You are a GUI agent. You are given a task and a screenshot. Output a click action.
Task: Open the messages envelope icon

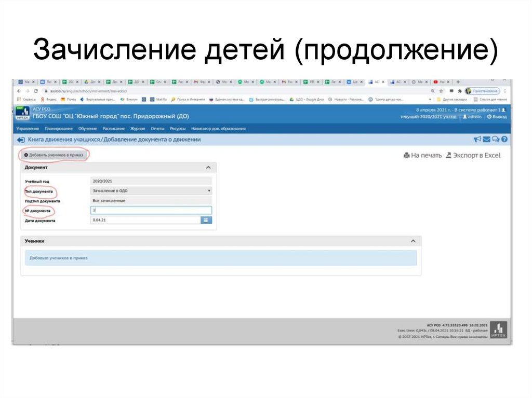(x=487, y=139)
